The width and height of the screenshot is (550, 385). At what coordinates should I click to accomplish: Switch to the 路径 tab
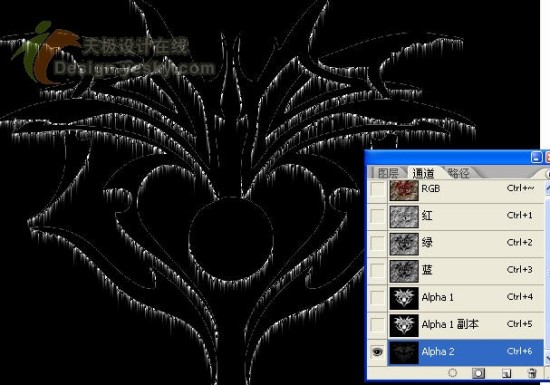(x=458, y=173)
